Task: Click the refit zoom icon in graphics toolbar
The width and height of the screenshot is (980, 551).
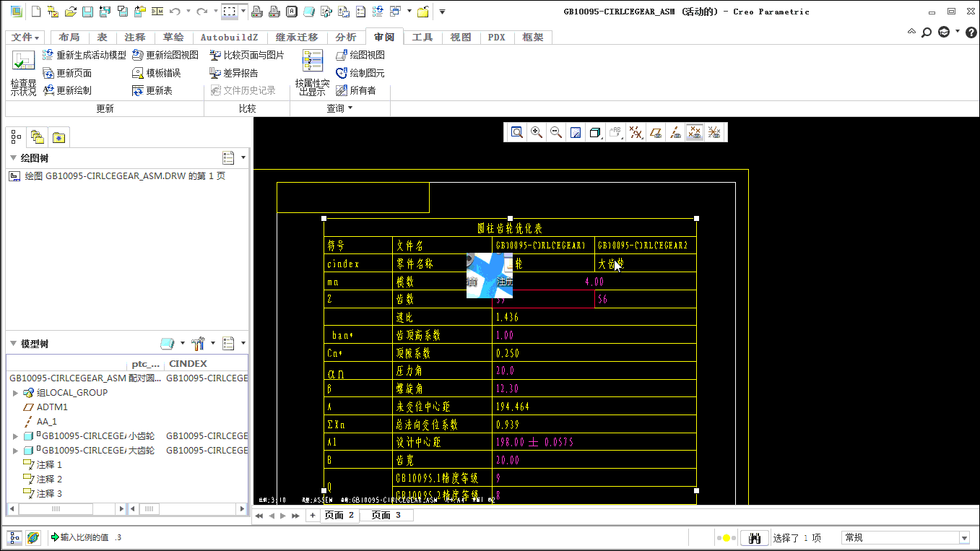Action: pos(517,132)
